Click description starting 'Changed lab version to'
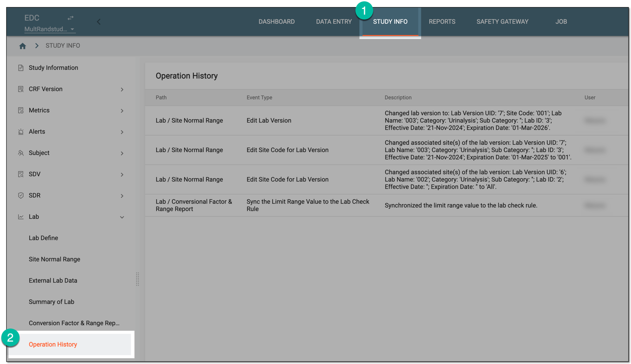 [x=473, y=120]
